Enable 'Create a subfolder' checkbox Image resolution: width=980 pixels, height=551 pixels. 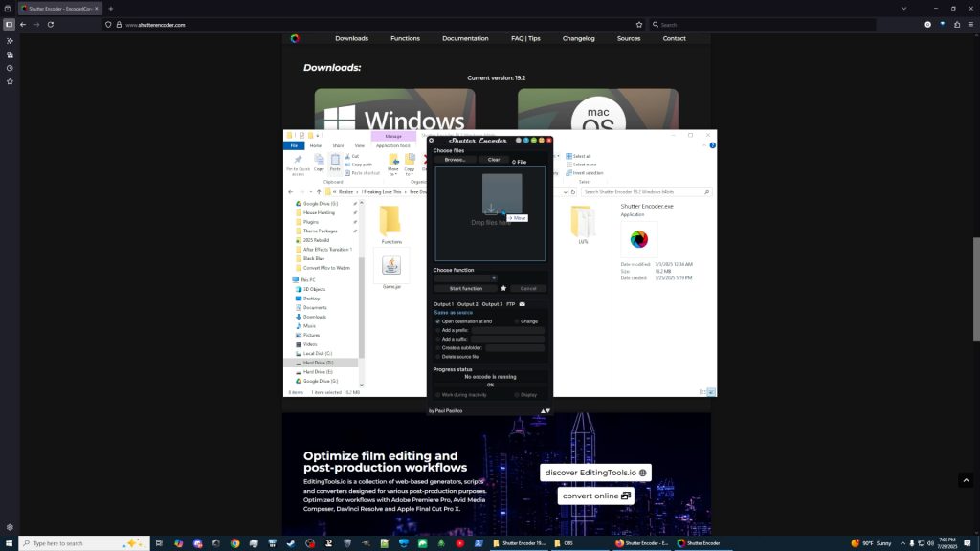coord(437,348)
